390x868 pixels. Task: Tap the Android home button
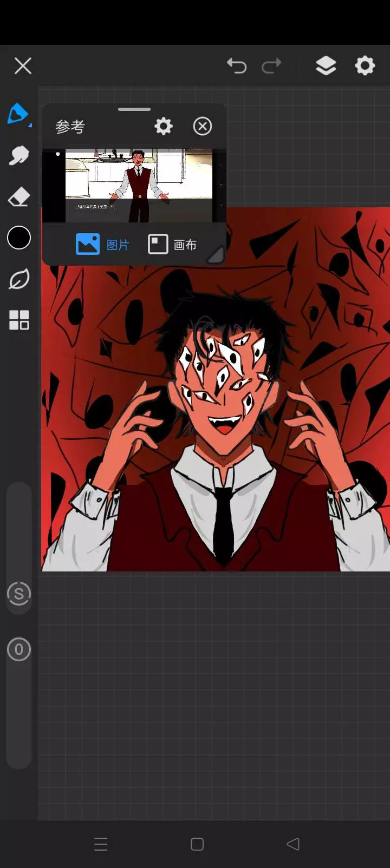(197, 844)
